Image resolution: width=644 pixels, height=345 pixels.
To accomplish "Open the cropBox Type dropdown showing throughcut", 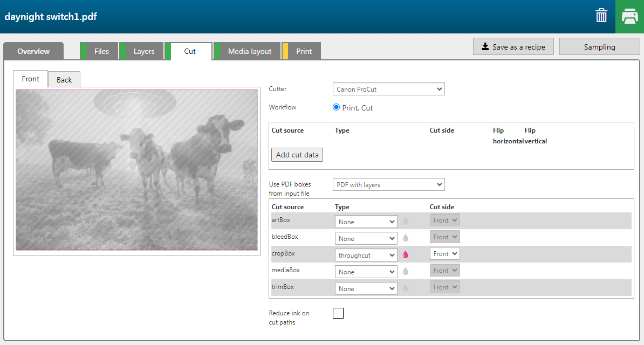I will pos(366,255).
